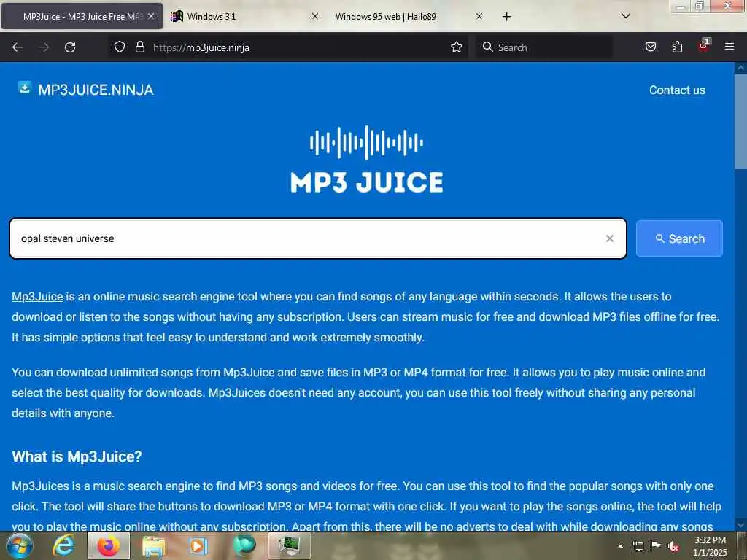View site security lock information
Viewport: 747px width, 560px height.
(x=139, y=47)
